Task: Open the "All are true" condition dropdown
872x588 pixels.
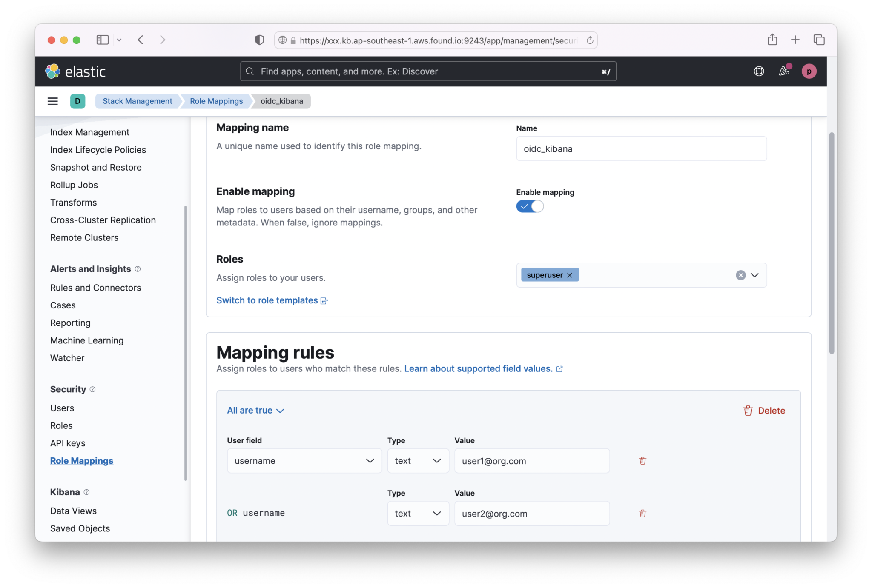Action: click(255, 410)
